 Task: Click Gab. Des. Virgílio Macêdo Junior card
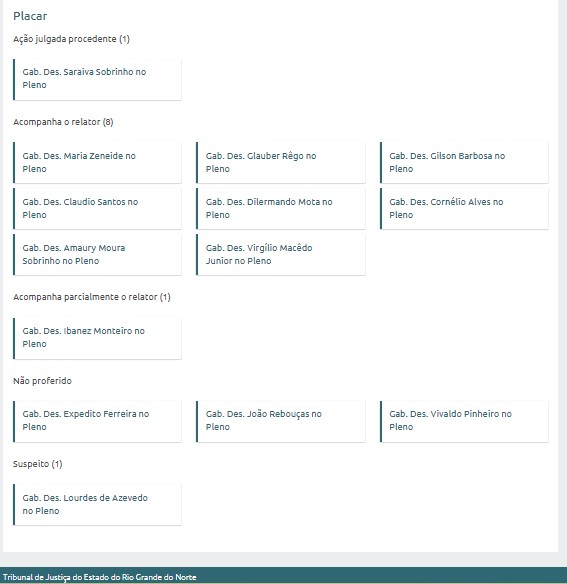pos(281,254)
